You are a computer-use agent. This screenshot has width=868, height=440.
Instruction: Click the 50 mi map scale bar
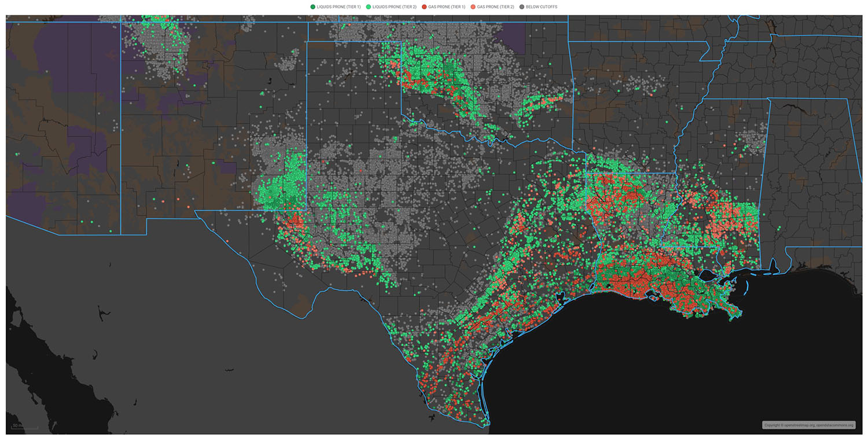click(24, 427)
